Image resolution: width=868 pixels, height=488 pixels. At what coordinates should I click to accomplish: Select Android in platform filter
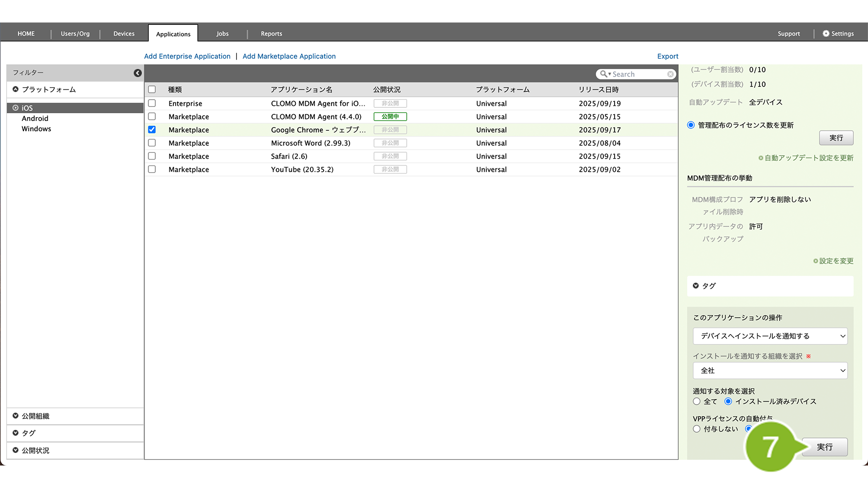click(35, 119)
